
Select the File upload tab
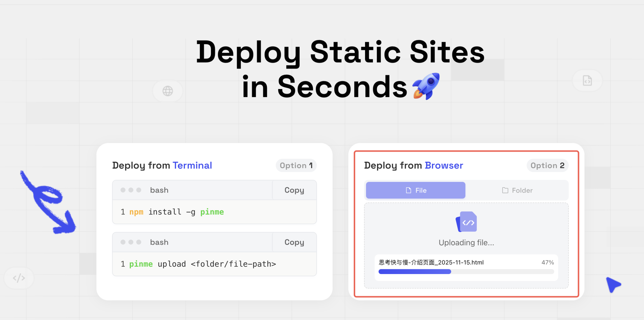416,190
